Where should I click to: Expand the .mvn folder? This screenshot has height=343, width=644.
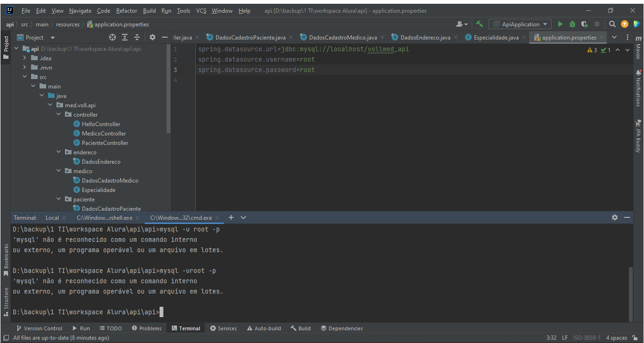coord(25,67)
